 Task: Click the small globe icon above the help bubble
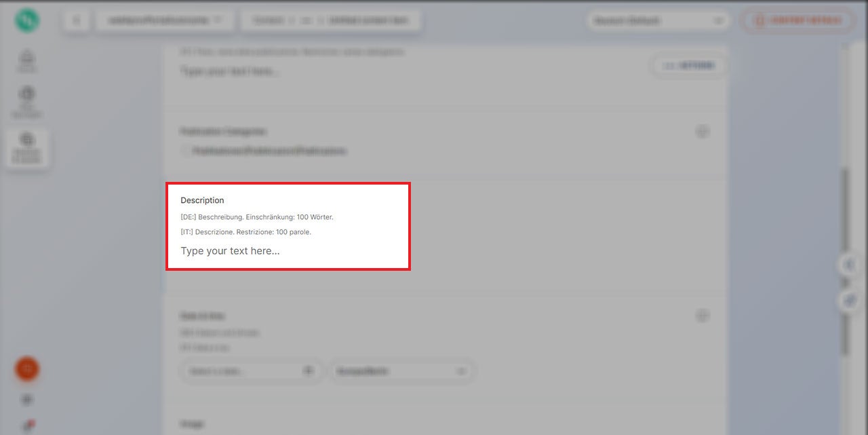click(26, 400)
